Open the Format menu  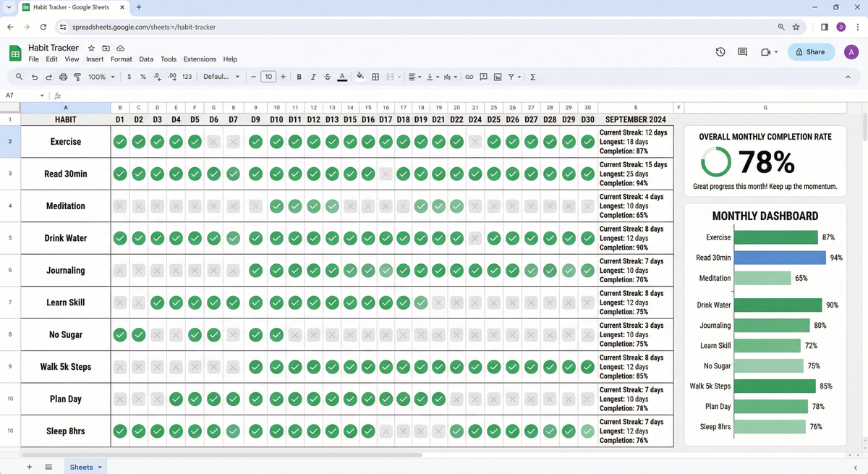click(121, 59)
